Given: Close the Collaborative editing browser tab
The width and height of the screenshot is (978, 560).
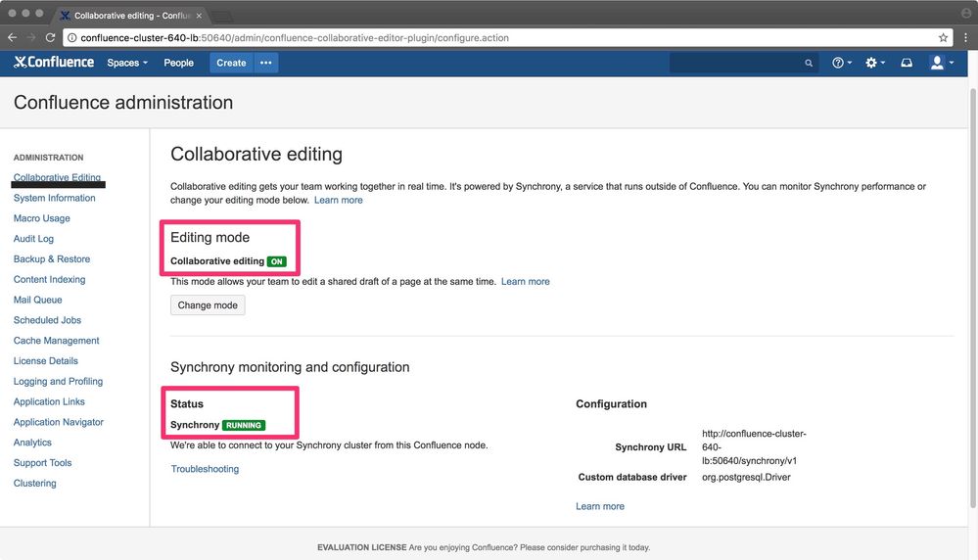Looking at the screenshot, I should [199, 15].
